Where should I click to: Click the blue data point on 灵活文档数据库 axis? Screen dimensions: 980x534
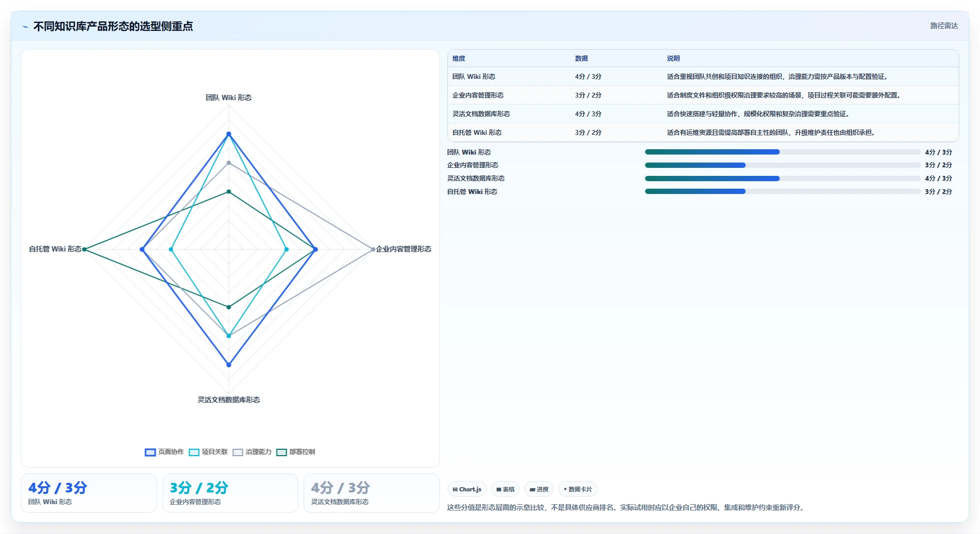(x=228, y=365)
